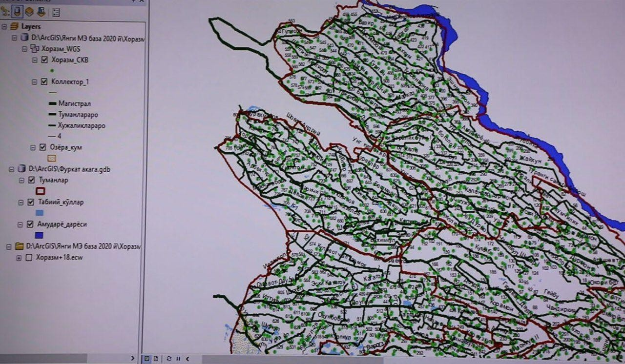Click List By Drawing Order icon
Viewport: 625px width, 364px height.
[x=5, y=11]
